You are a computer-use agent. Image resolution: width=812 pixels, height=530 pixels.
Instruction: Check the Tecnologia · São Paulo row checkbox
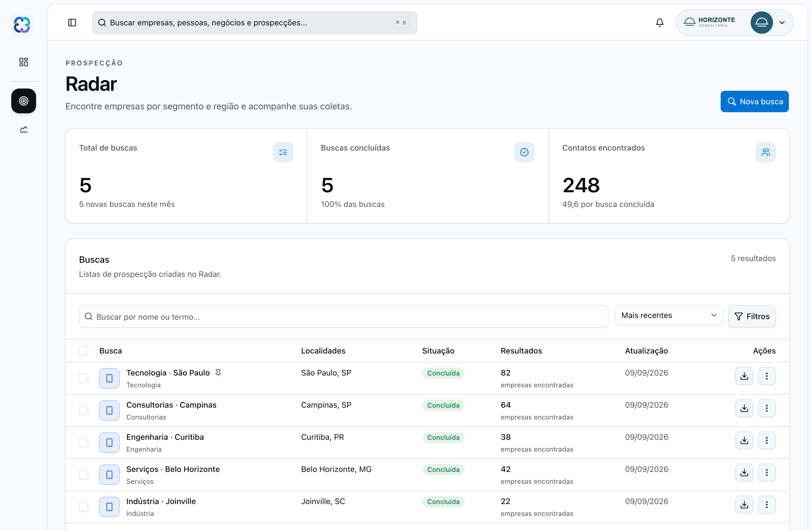click(83, 378)
